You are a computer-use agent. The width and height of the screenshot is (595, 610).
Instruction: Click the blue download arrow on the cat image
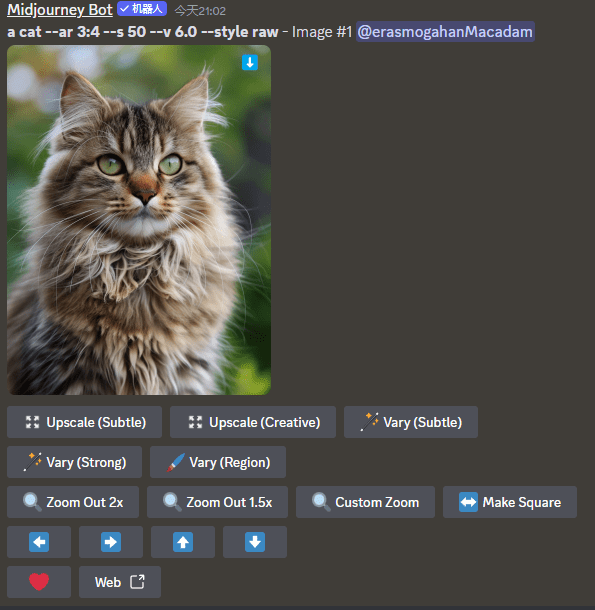coord(250,62)
